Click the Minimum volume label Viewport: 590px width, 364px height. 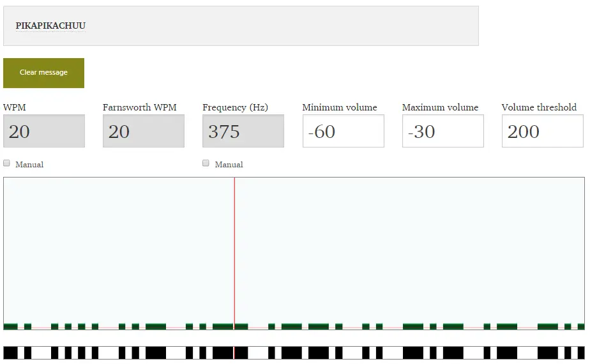[340, 107]
